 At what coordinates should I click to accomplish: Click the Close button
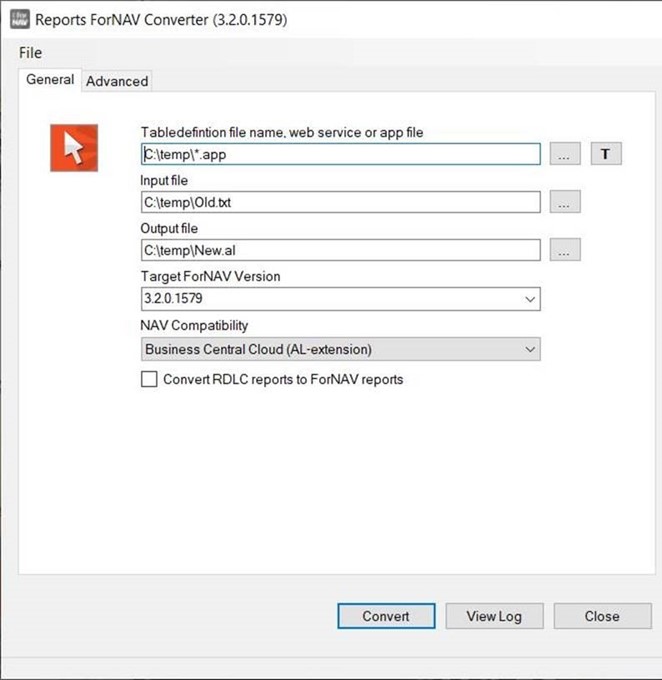(602, 616)
